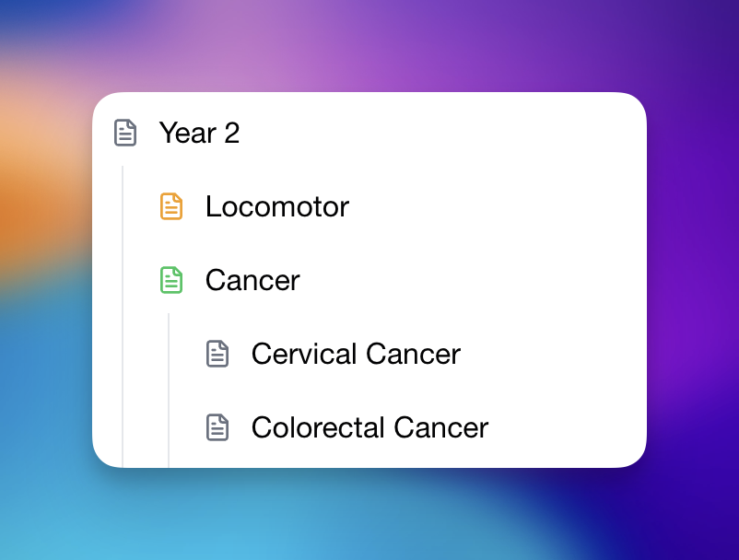Screen dimensions: 739x560
Task: Click the white card's empty top-right corner area
Action: point(608,120)
